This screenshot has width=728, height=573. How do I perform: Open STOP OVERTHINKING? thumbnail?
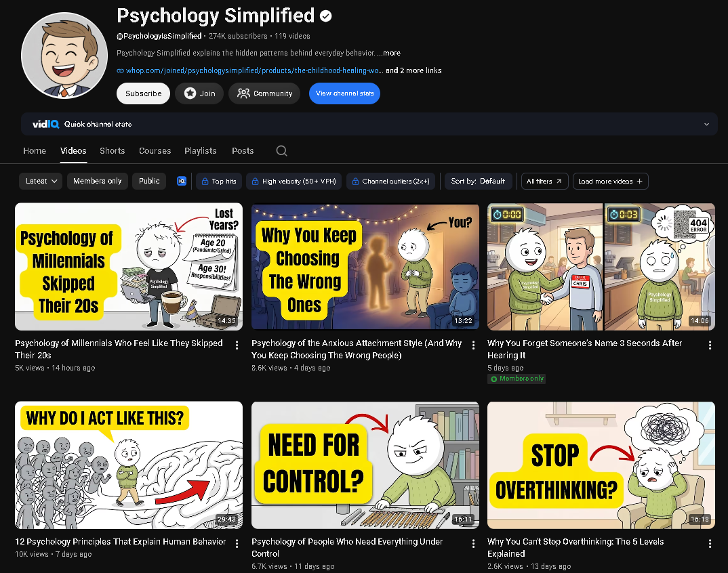[x=601, y=465]
